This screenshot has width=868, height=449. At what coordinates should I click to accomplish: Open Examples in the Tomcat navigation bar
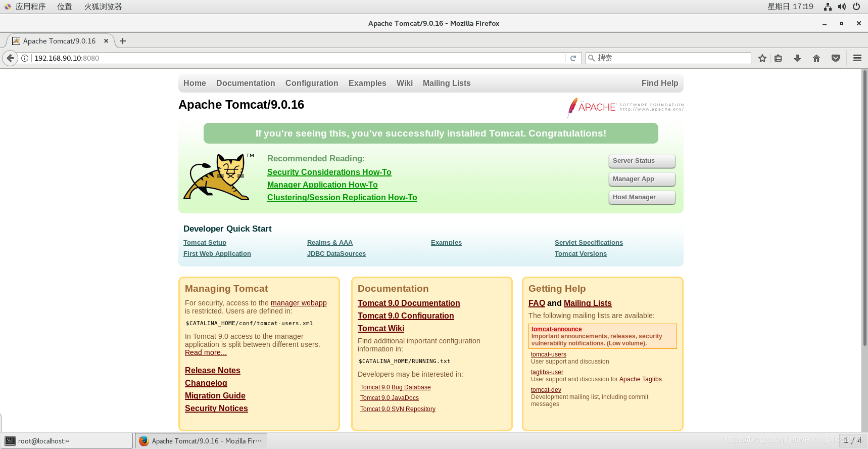point(367,83)
